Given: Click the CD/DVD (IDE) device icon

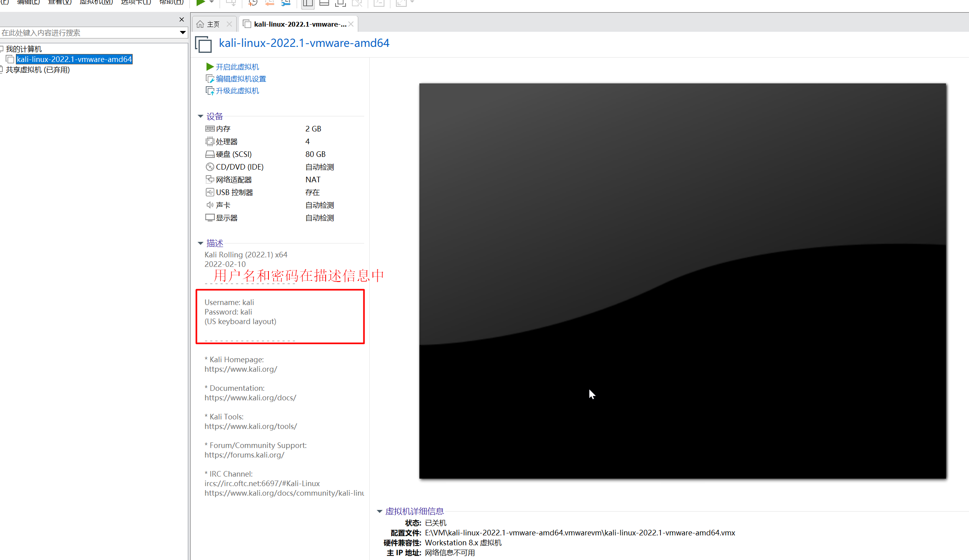Looking at the screenshot, I should click(x=210, y=167).
